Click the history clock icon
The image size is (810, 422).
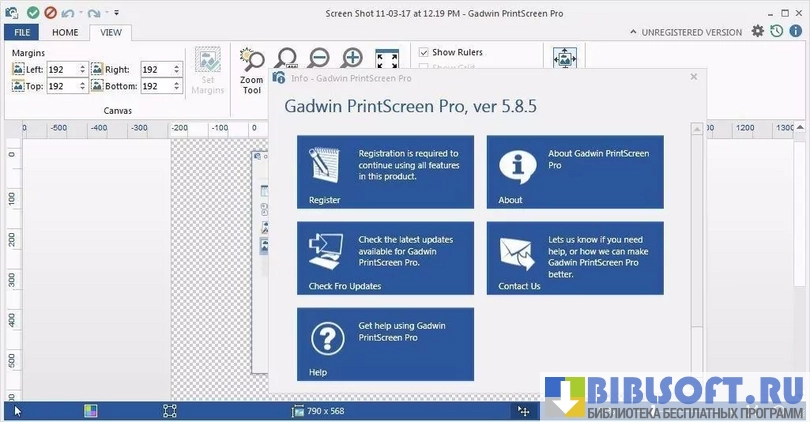click(775, 31)
